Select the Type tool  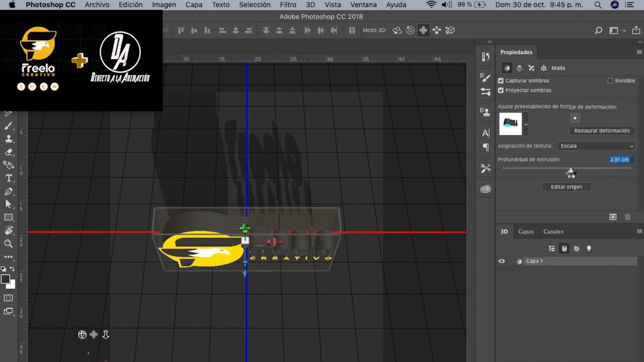[9, 178]
